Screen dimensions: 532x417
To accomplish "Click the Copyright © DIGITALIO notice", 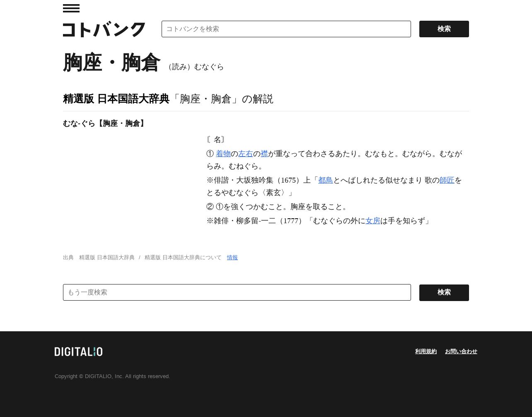I will coord(112,376).
